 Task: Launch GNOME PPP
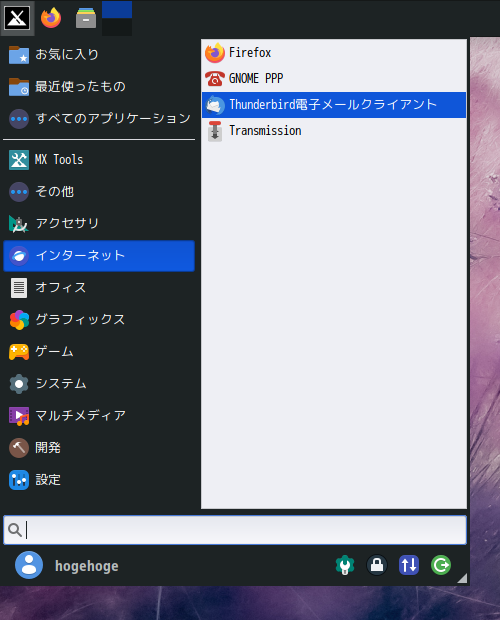point(334,79)
